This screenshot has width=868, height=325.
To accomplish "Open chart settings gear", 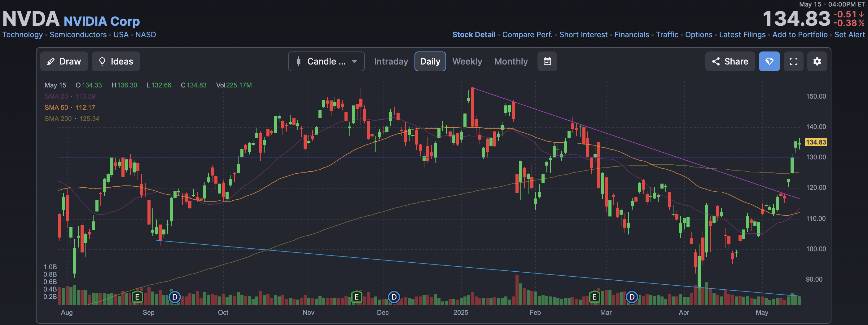I will pyautogui.click(x=817, y=61).
